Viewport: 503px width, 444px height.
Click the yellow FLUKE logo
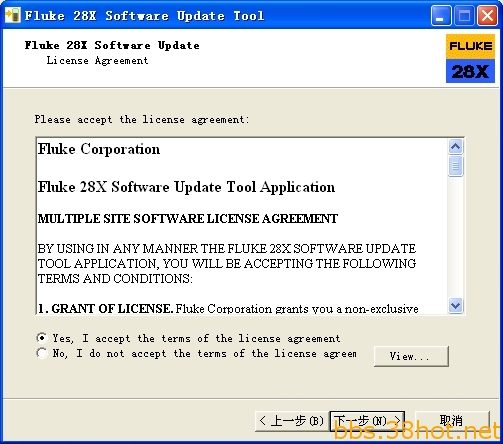pos(470,46)
